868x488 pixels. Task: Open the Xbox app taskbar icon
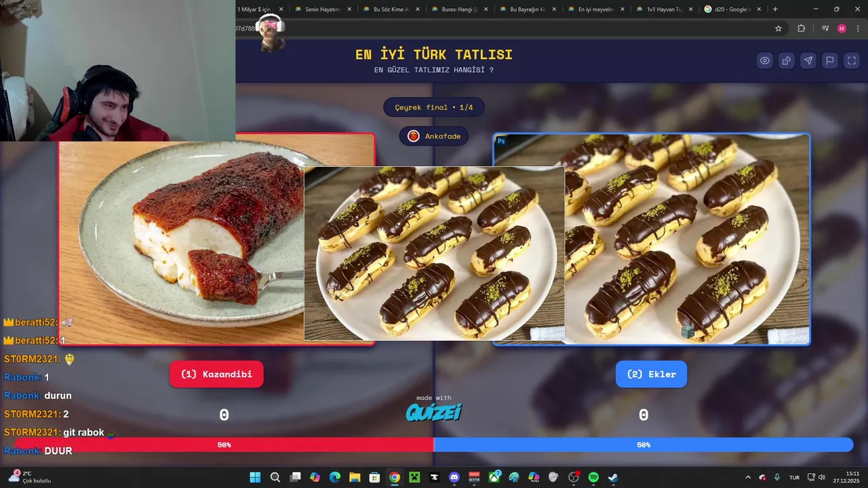pos(494,477)
